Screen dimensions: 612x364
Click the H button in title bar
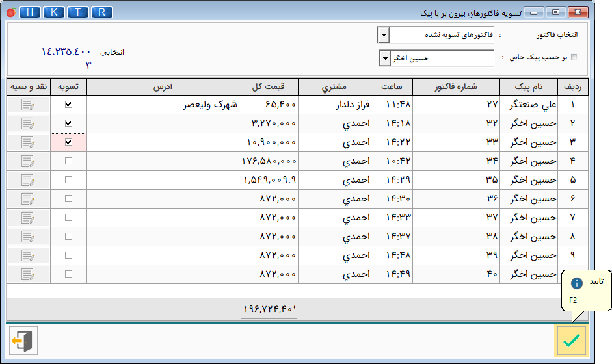tap(30, 12)
